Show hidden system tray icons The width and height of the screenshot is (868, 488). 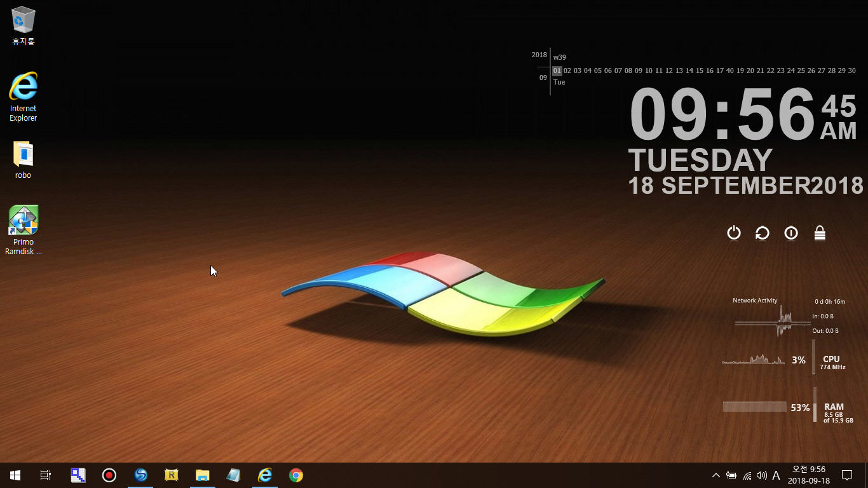716,475
